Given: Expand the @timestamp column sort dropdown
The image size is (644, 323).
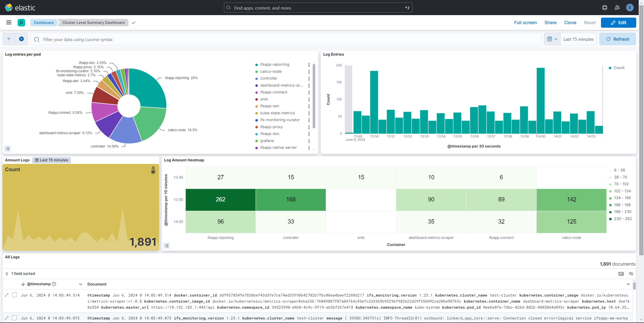Looking at the screenshot, I should click(x=80, y=284).
